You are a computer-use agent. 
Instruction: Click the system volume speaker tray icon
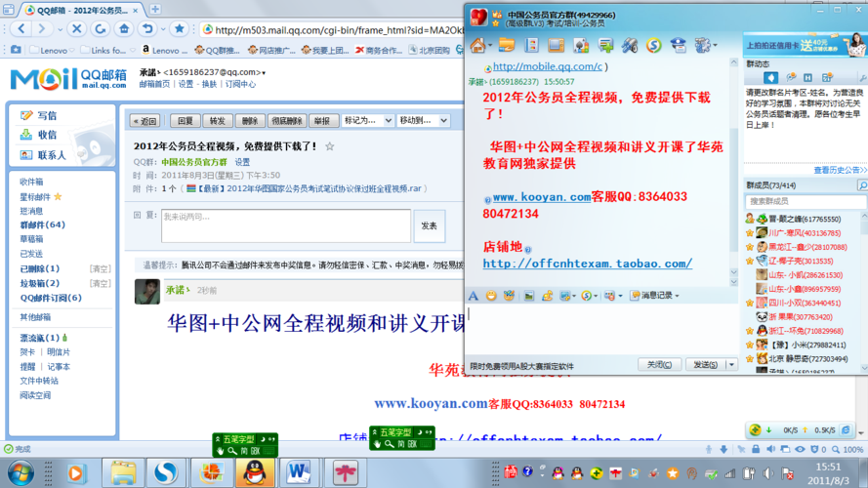point(768,473)
